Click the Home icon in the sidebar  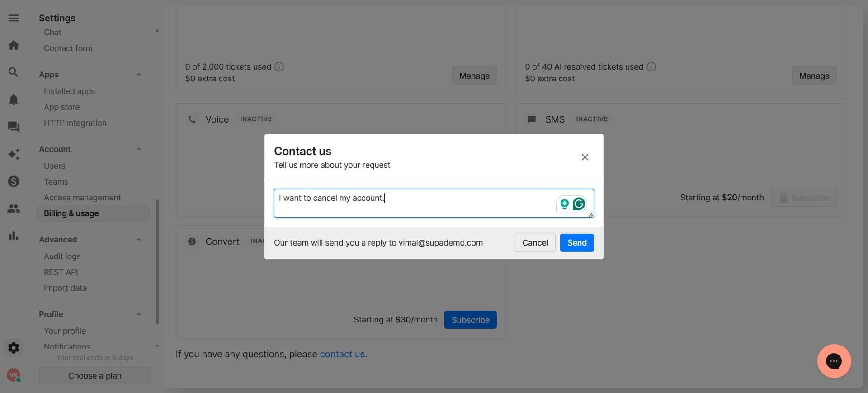point(14,45)
